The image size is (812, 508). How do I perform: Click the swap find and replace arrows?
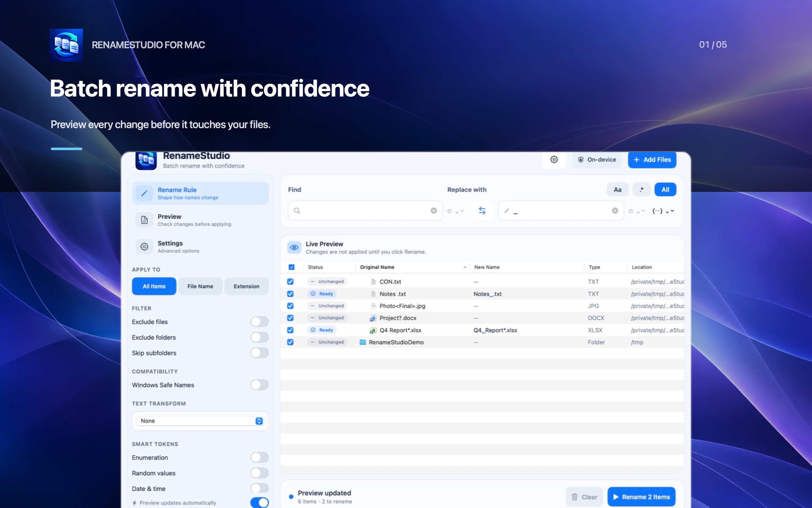pos(482,211)
